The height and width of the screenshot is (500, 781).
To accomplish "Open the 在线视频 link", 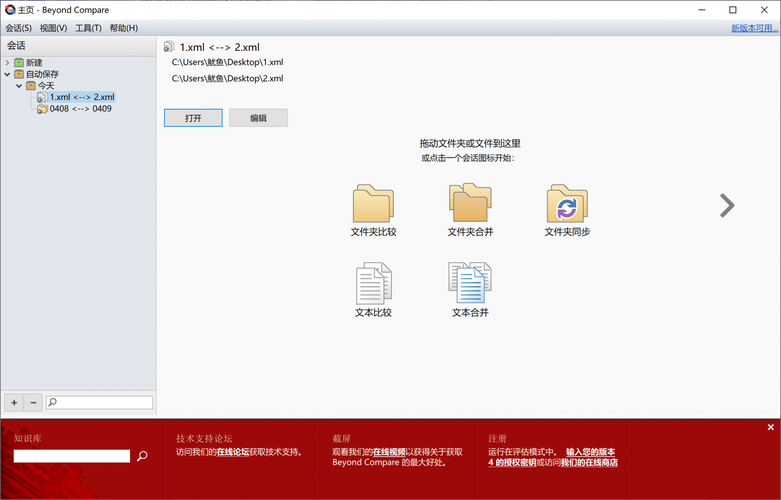I will tap(389, 452).
